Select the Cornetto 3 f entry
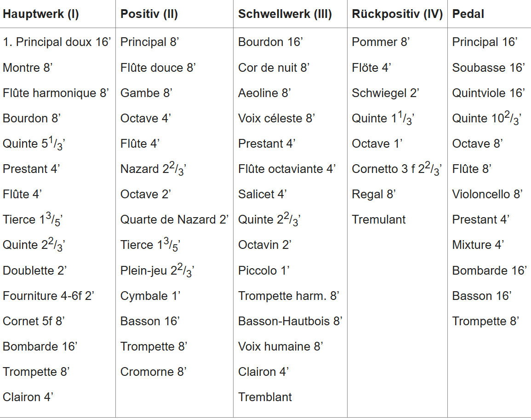Image resolution: width=531 pixels, height=420 pixels. pos(397,169)
